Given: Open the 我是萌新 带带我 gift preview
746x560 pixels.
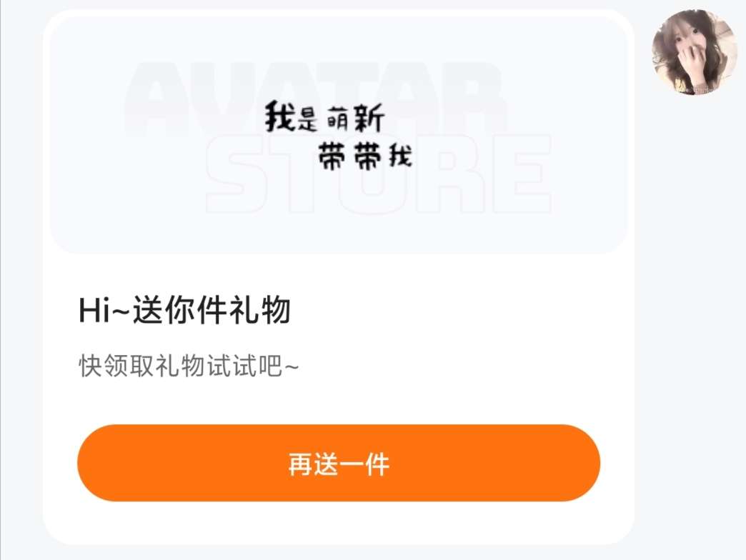Looking at the screenshot, I should (x=338, y=136).
